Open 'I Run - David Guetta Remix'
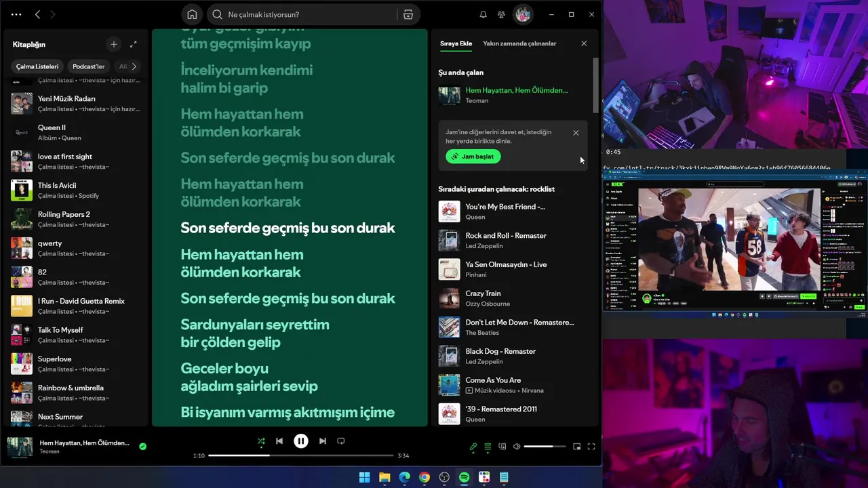868x488 pixels. [75, 306]
